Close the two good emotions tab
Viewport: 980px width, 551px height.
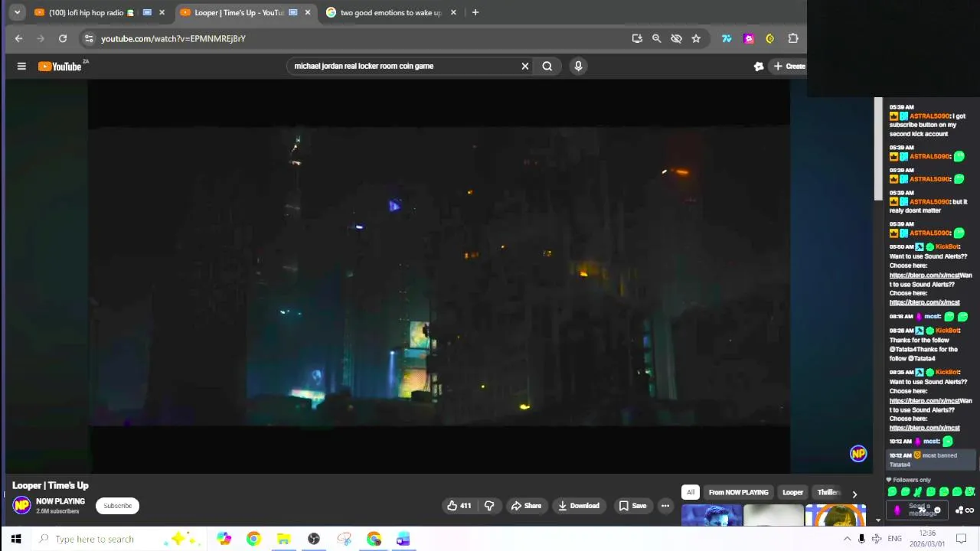click(x=453, y=12)
